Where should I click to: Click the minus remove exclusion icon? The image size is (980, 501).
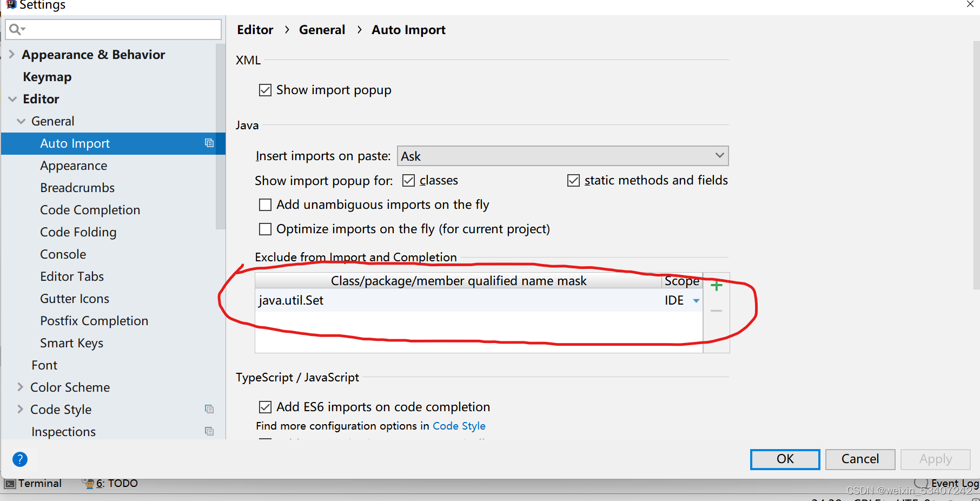716,311
